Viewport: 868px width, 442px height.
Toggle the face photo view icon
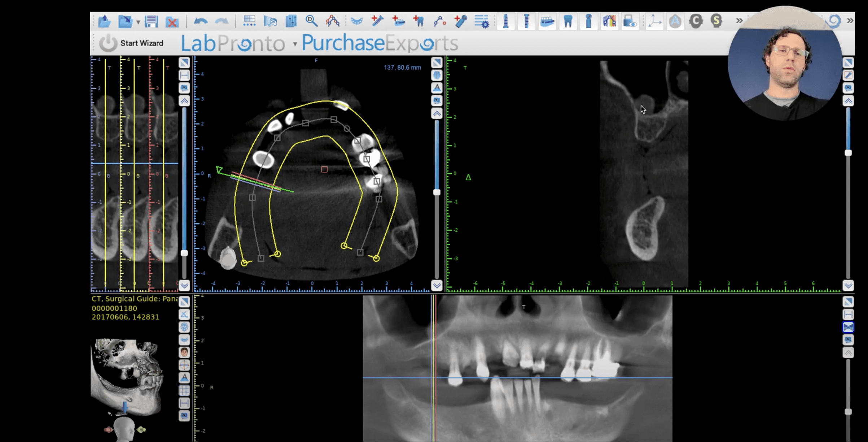click(184, 352)
